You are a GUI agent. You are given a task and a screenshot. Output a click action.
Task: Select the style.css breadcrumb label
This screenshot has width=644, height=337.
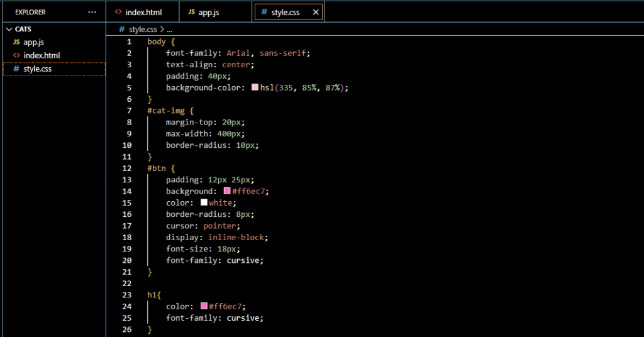[144, 29]
